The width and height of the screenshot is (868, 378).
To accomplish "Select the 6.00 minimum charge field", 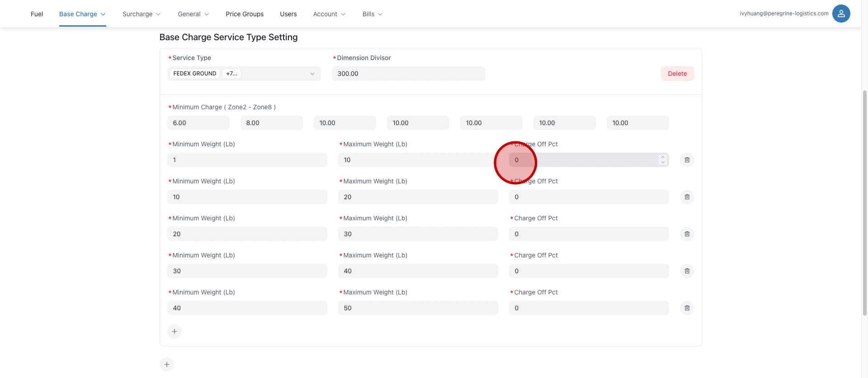I will [198, 123].
